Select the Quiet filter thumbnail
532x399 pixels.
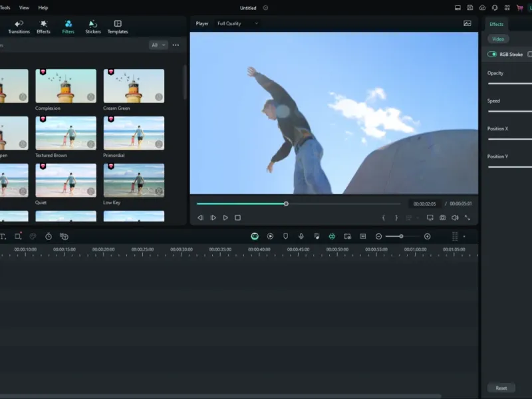tap(66, 180)
